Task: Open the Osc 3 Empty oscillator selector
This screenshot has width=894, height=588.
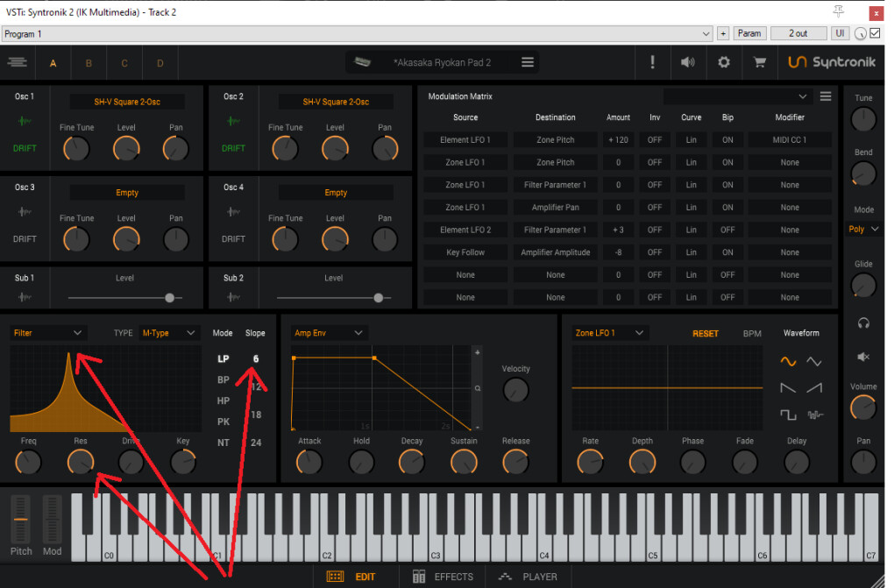Action: click(x=127, y=192)
